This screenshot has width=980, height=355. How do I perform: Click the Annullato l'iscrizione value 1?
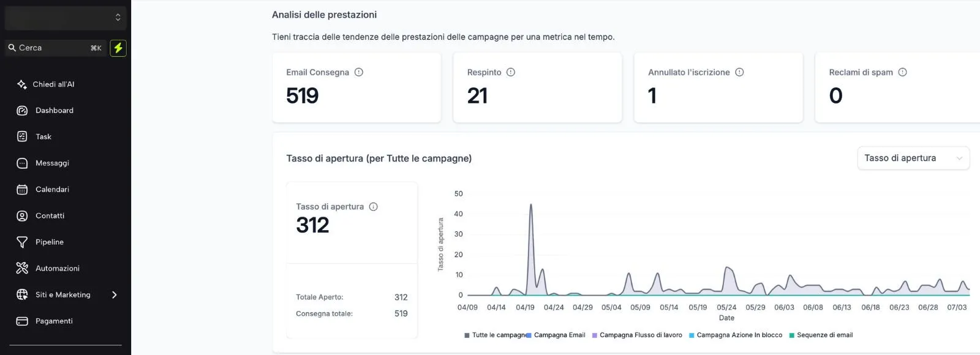(652, 96)
